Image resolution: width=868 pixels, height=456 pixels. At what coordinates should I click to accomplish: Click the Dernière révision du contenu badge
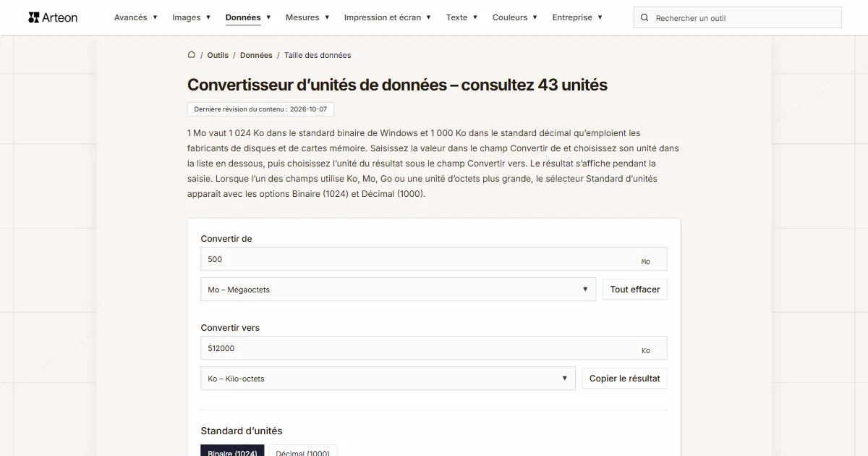(260, 109)
